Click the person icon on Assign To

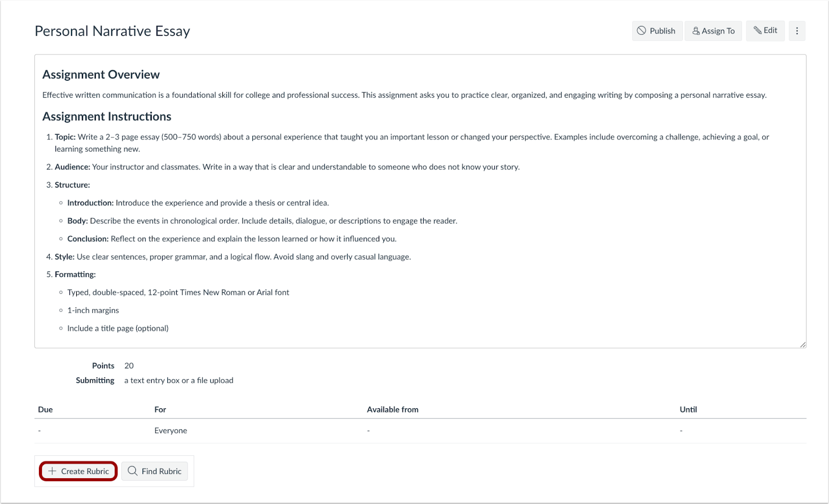tap(695, 31)
